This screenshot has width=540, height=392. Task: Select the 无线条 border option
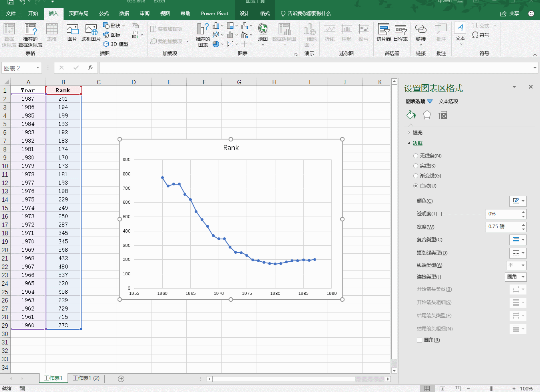tap(416, 155)
